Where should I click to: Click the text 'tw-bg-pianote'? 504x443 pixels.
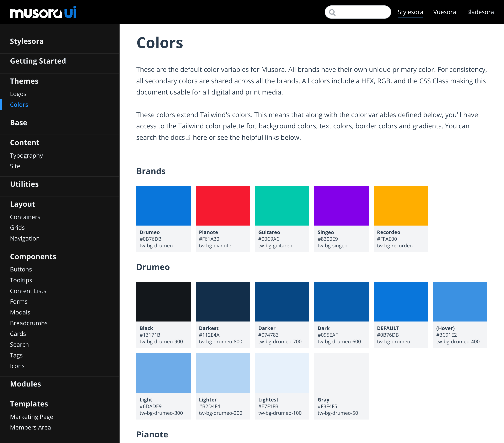pyautogui.click(x=215, y=245)
